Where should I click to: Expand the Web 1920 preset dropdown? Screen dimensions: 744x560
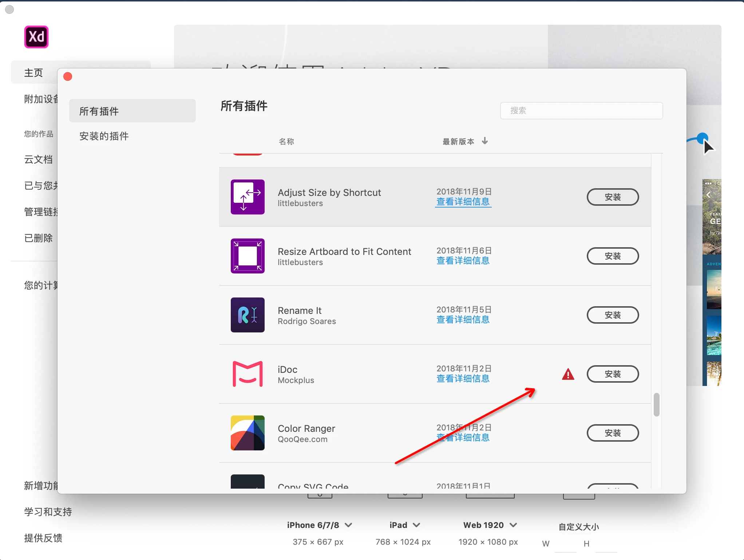click(x=513, y=525)
